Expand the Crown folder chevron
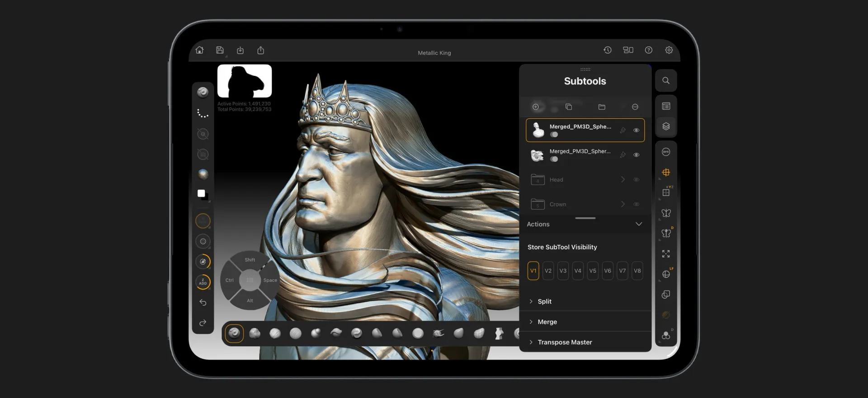This screenshot has height=398, width=868. (x=623, y=204)
